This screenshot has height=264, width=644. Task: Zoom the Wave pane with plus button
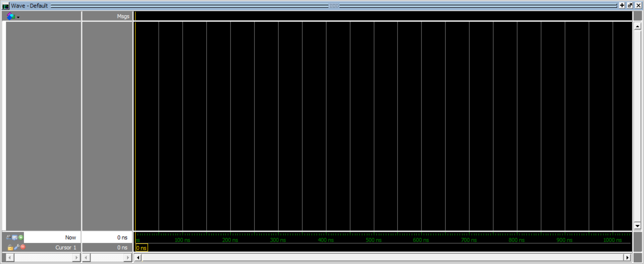(622, 6)
